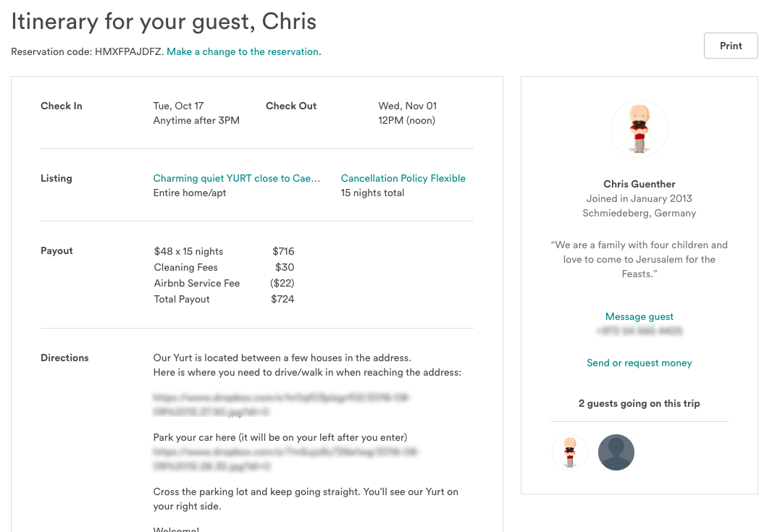Click Chris Guenther's large profile avatar
Screen dimensions: 772x532
pos(639,129)
